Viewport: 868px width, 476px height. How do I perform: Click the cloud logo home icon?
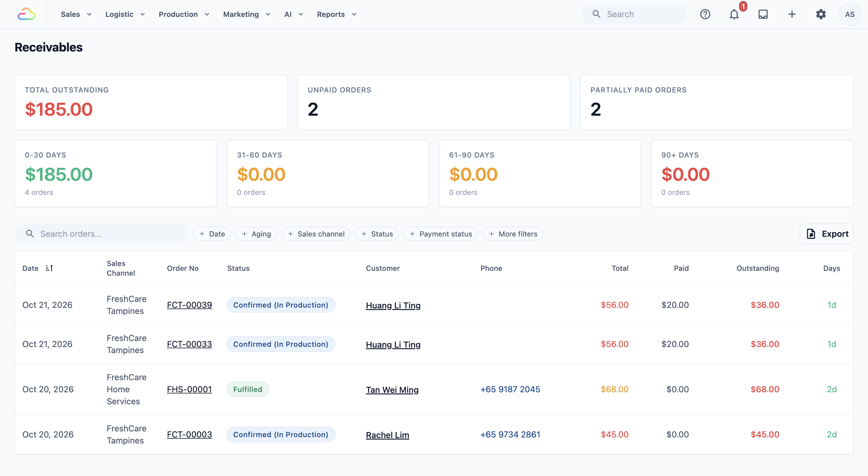[26, 14]
